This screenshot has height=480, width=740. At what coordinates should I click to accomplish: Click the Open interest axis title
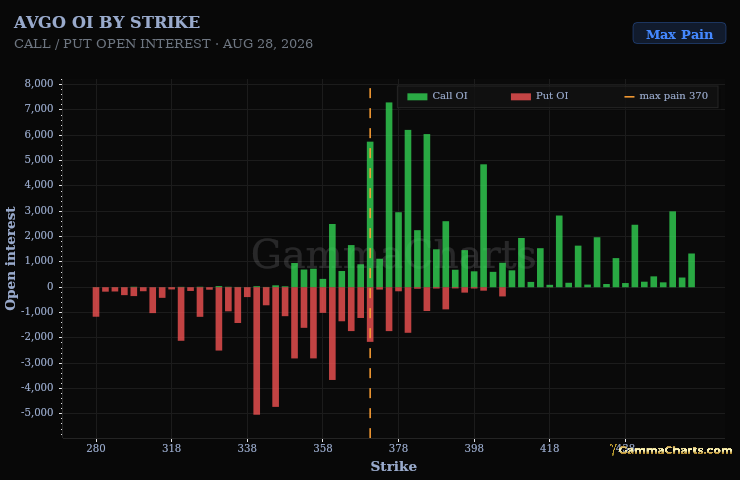10,258
